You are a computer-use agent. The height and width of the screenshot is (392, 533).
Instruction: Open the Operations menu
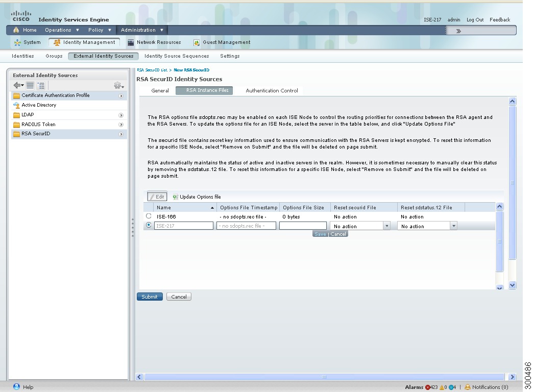[62, 30]
